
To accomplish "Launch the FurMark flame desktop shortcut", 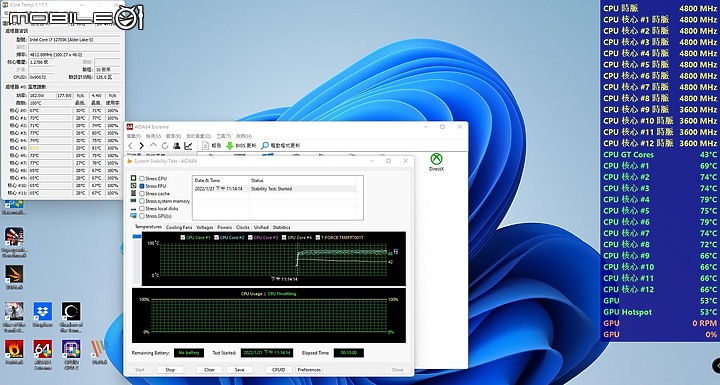I will [14, 349].
